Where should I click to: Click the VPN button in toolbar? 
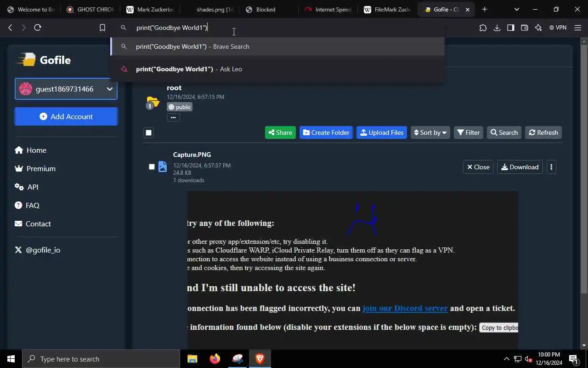click(558, 28)
